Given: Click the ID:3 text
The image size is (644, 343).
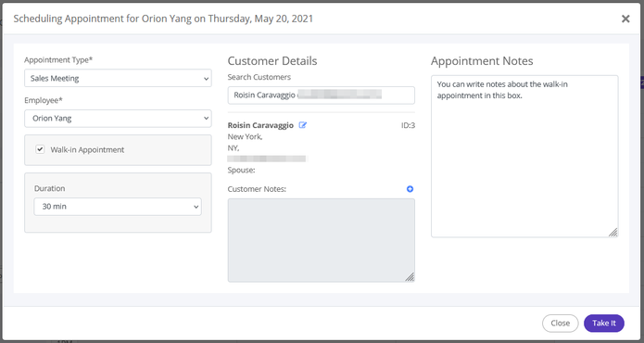Looking at the screenshot, I should 408,125.
